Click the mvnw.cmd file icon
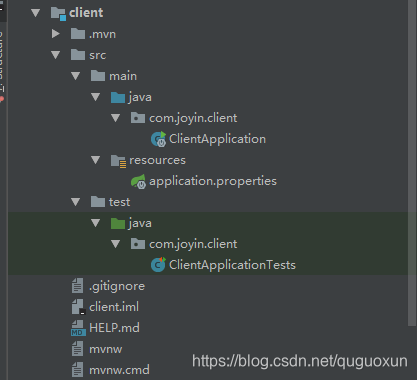 [77, 370]
